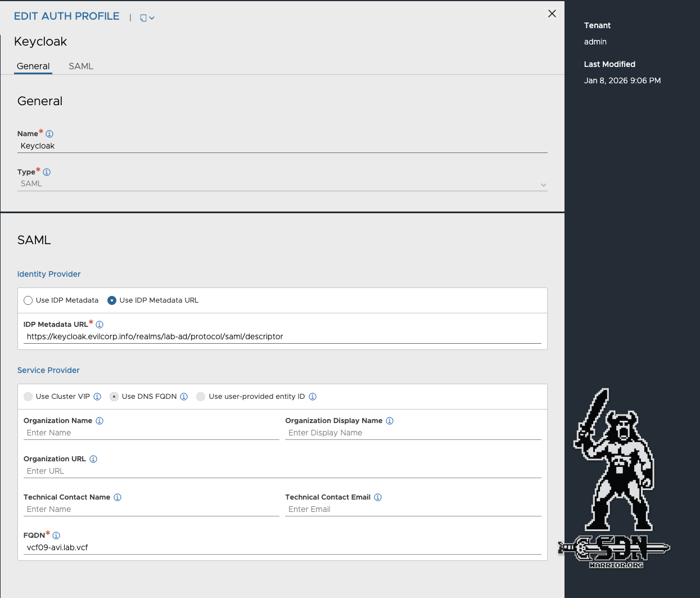Click the IDP Metadata URL input field
Screen dimensions: 700x598
click(282, 336)
